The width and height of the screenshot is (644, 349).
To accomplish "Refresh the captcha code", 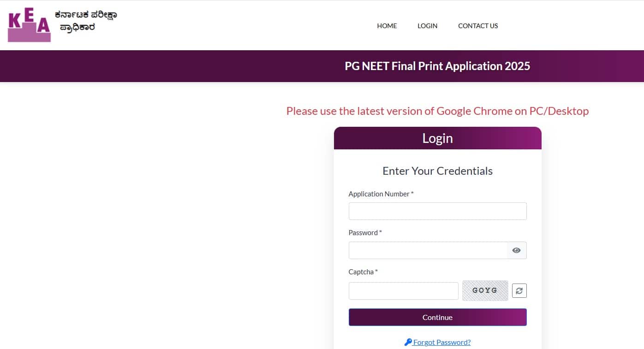I will (x=519, y=290).
